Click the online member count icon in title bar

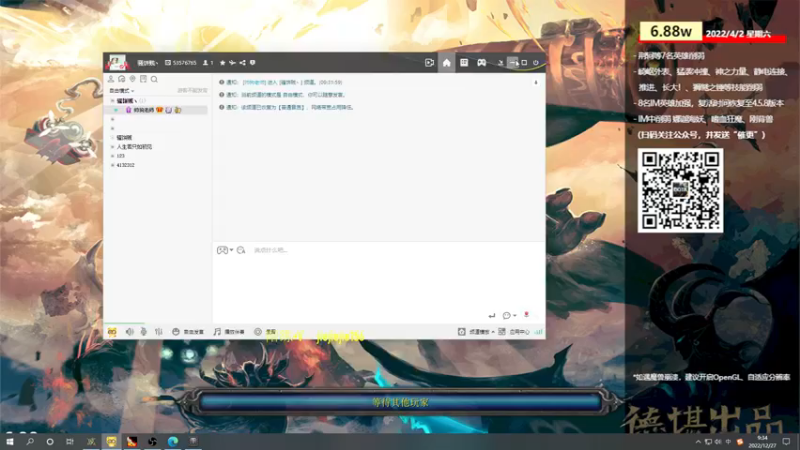(x=206, y=63)
